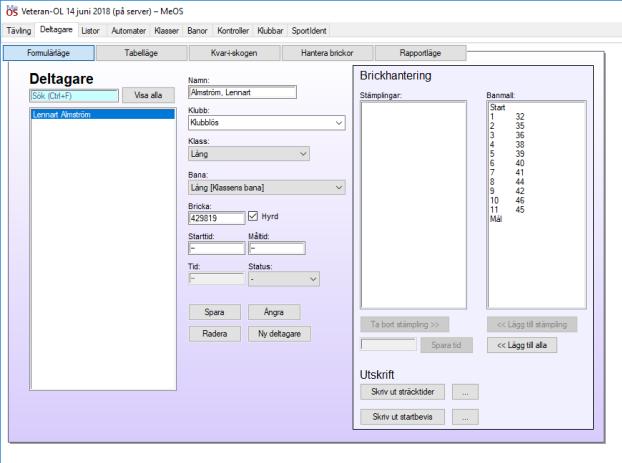622x463 pixels.
Task: Open the Listor tab
Action: 90,31
